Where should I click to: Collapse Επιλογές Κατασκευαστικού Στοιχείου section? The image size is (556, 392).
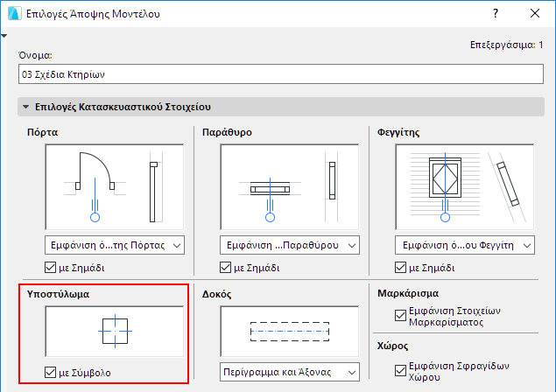26,108
